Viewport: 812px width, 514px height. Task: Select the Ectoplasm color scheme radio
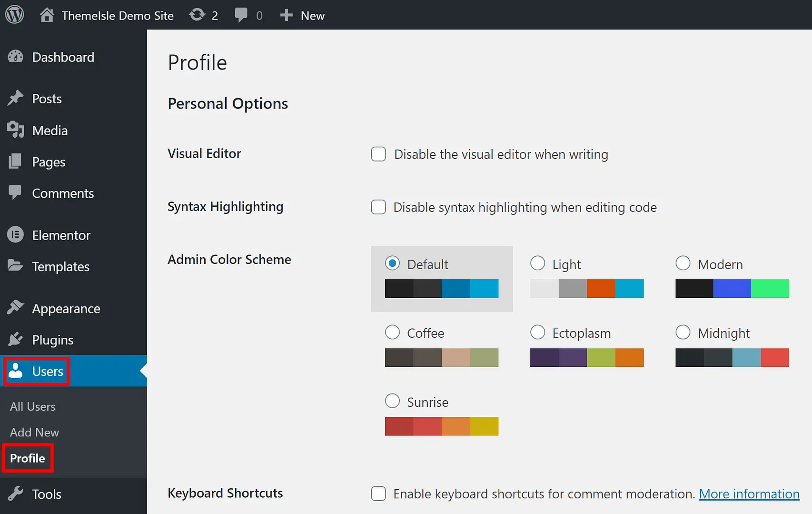point(538,332)
